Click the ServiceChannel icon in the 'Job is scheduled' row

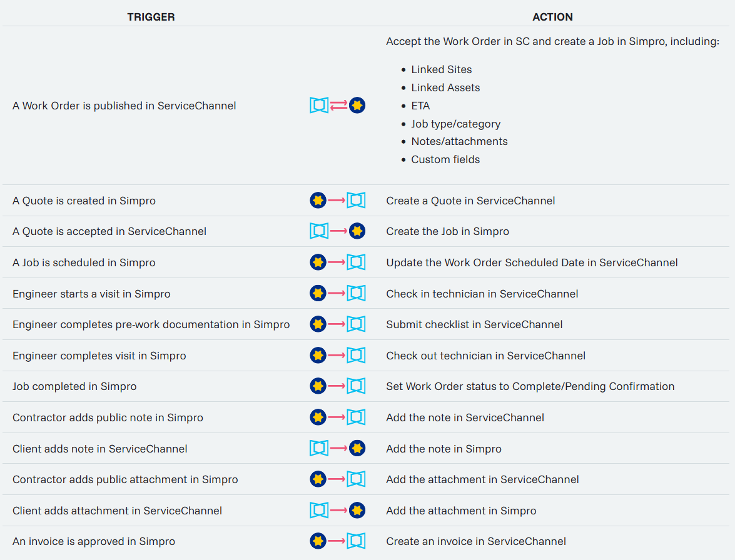pos(357,262)
